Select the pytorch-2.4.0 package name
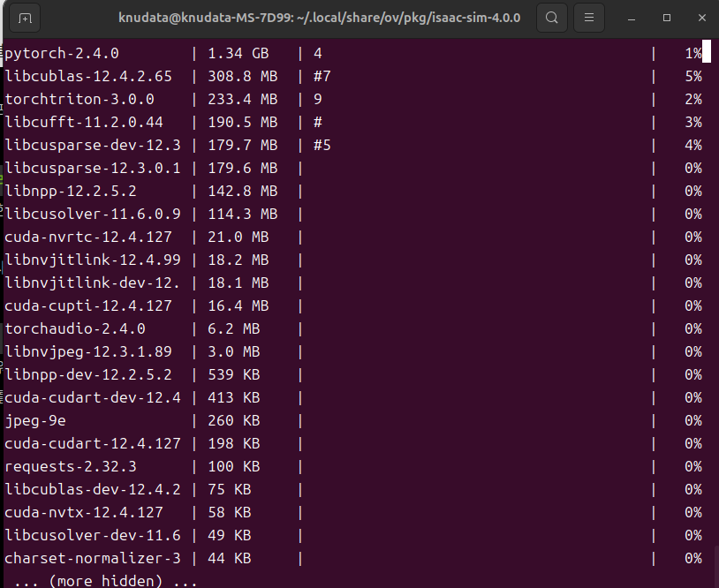This screenshot has height=588, width=719. point(62,54)
